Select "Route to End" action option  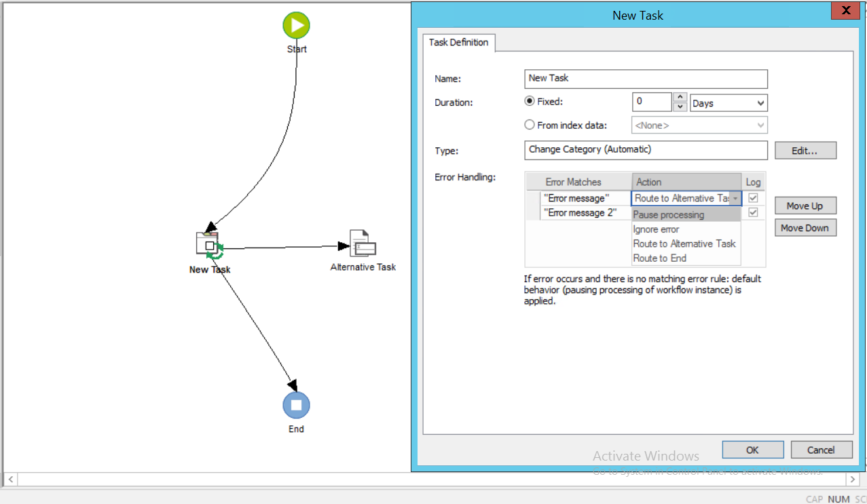pos(659,258)
